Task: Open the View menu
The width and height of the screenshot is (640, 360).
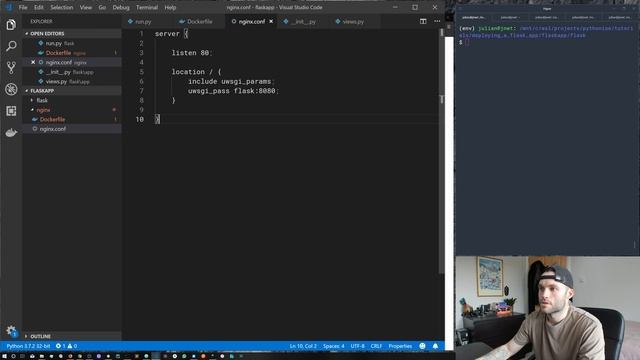Action: click(86, 7)
